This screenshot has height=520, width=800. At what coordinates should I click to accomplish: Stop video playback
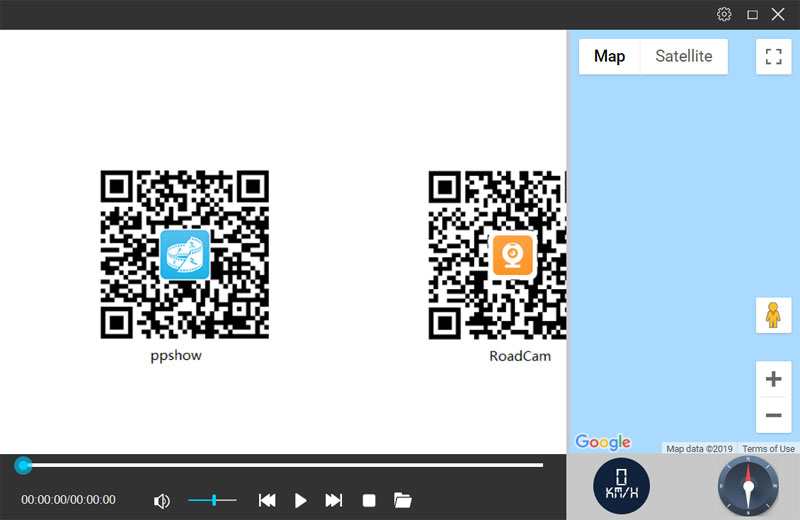369,501
